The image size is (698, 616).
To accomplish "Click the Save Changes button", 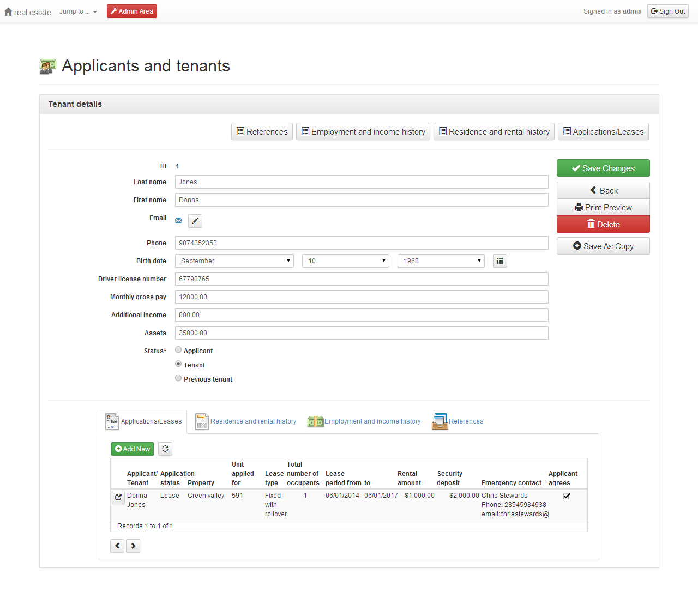I will 603,168.
